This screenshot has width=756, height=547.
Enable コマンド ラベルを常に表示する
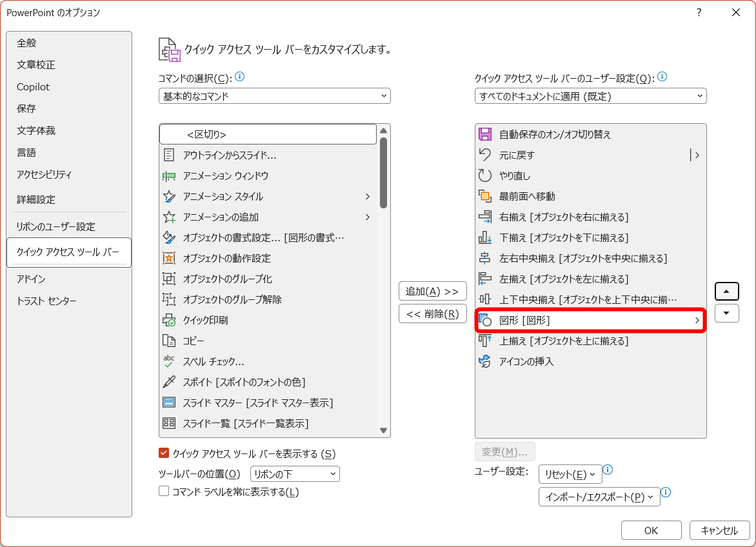tap(164, 492)
